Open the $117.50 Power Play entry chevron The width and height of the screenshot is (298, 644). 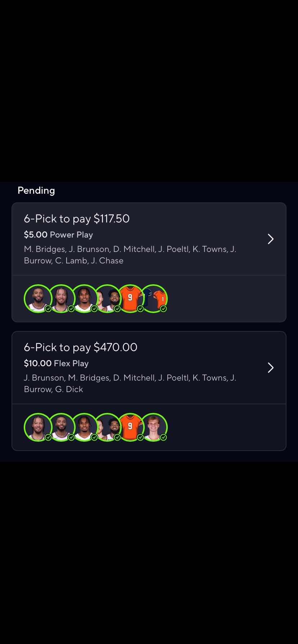[x=271, y=239]
